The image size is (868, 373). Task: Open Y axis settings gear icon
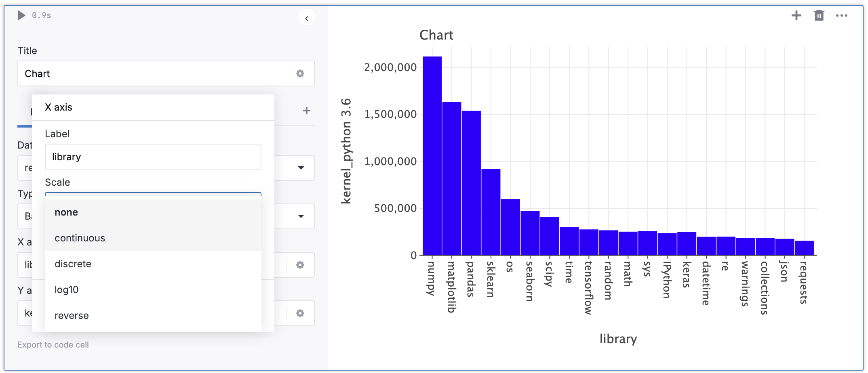coord(300,313)
